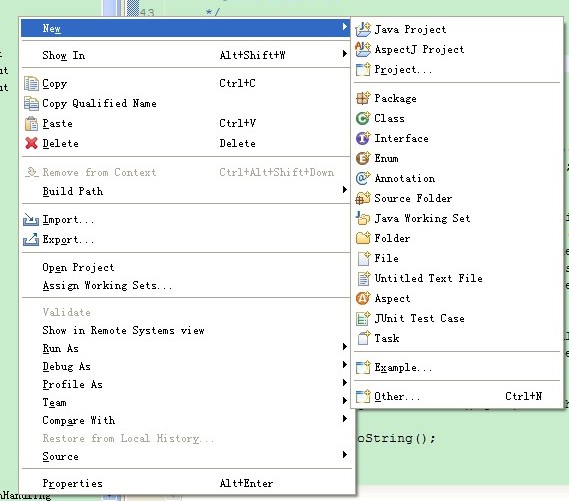Image resolution: width=569 pixels, height=501 pixels.
Task: Open the Team submenu arrow
Action: [344, 401]
